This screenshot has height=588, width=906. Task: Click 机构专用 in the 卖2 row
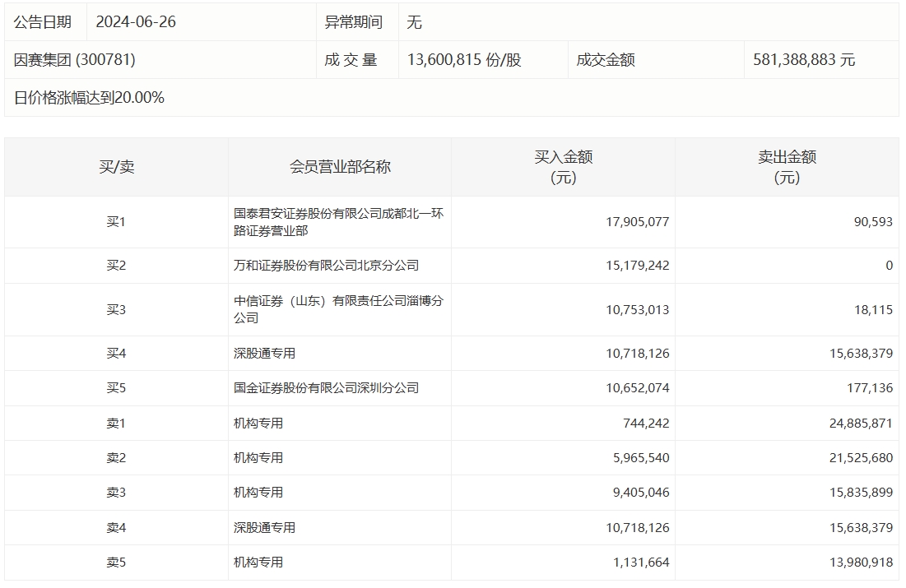258,458
